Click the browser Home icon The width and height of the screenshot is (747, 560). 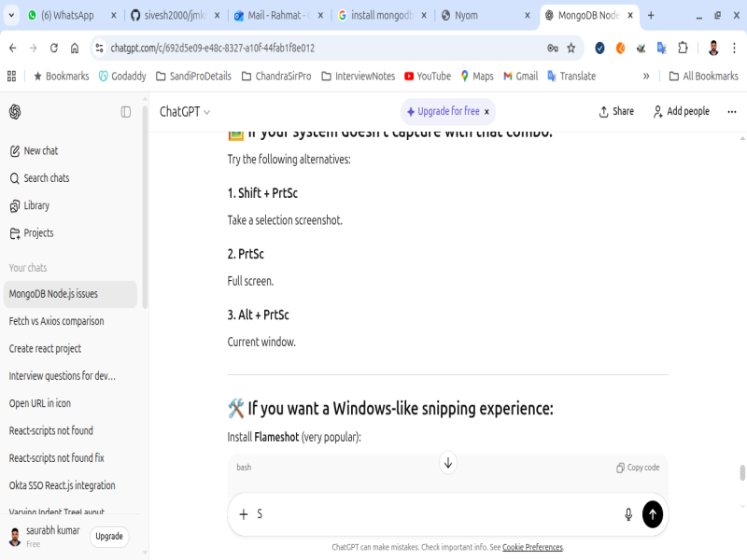pos(75,49)
